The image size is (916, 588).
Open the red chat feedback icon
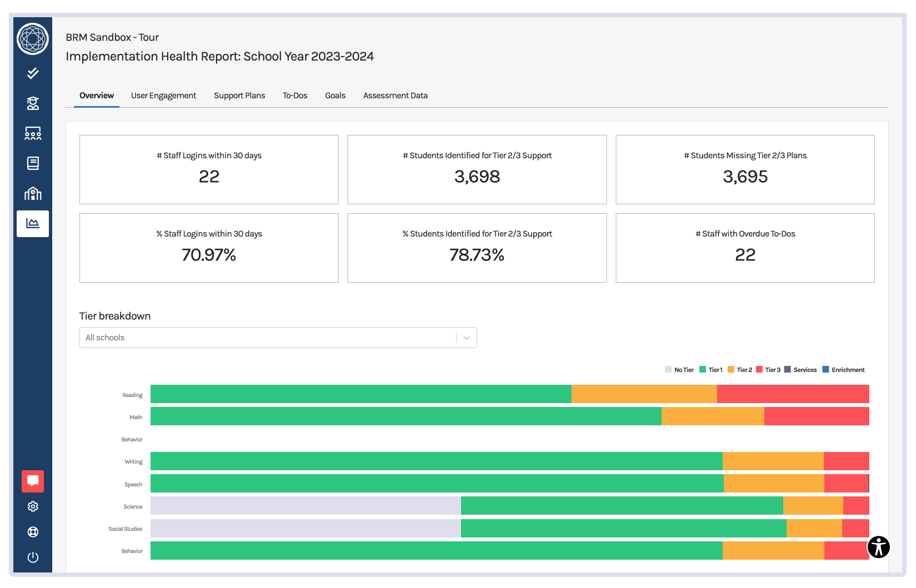click(x=33, y=481)
